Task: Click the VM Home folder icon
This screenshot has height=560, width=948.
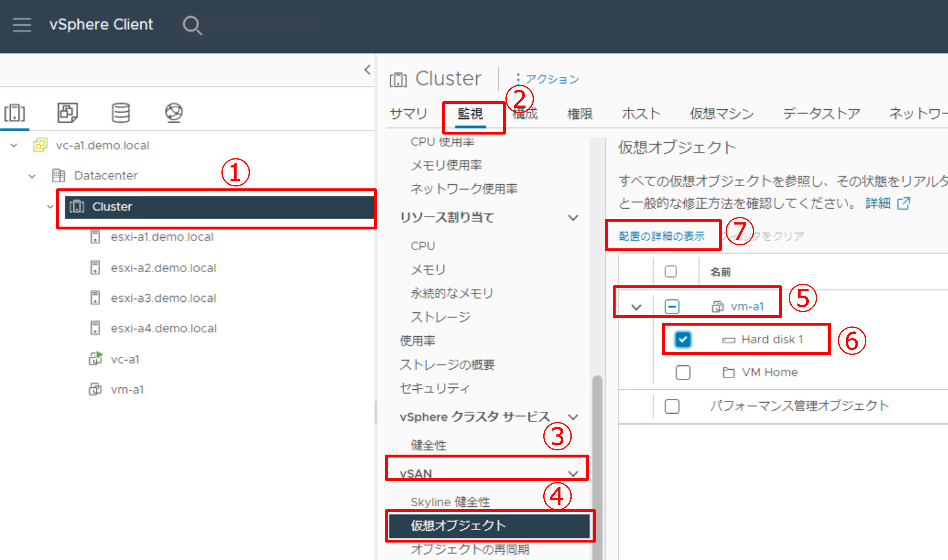Action: 728,373
